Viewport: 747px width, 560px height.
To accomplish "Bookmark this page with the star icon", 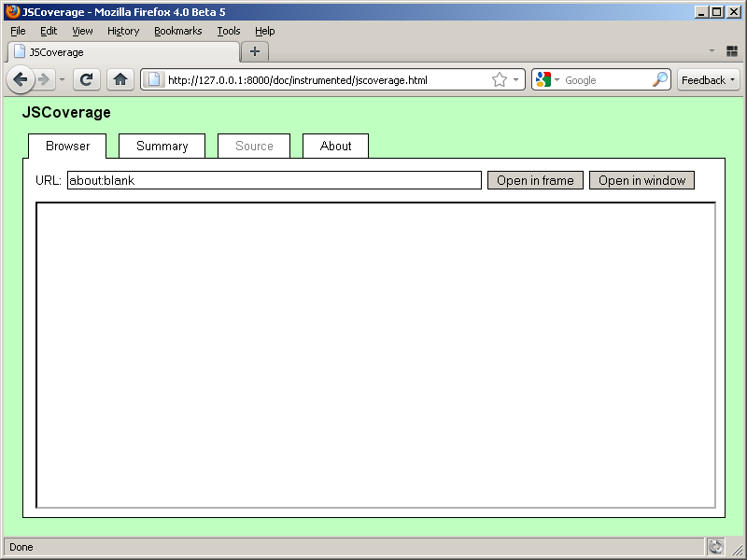I will coord(500,79).
